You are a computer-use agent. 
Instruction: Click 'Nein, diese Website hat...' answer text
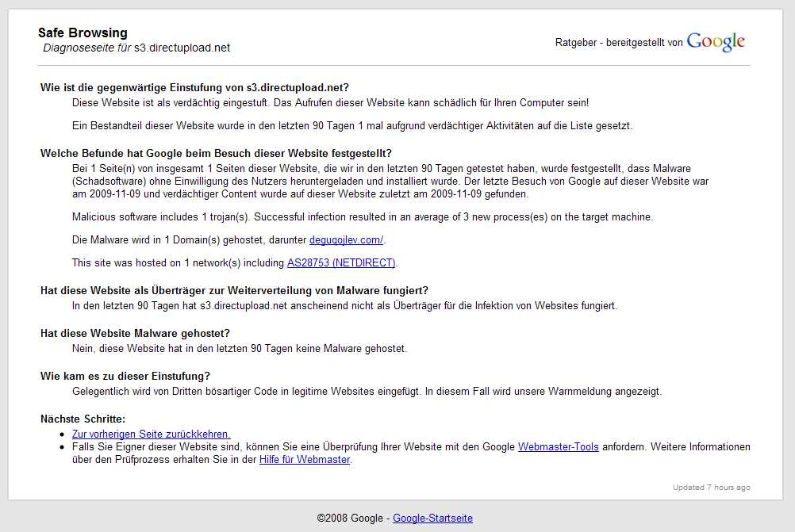click(x=240, y=349)
